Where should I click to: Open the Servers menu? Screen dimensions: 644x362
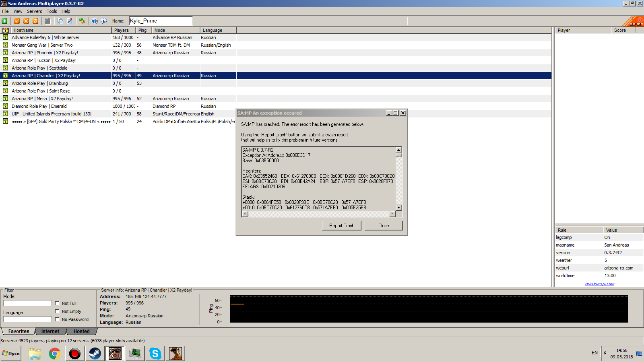[x=35, y=11]
